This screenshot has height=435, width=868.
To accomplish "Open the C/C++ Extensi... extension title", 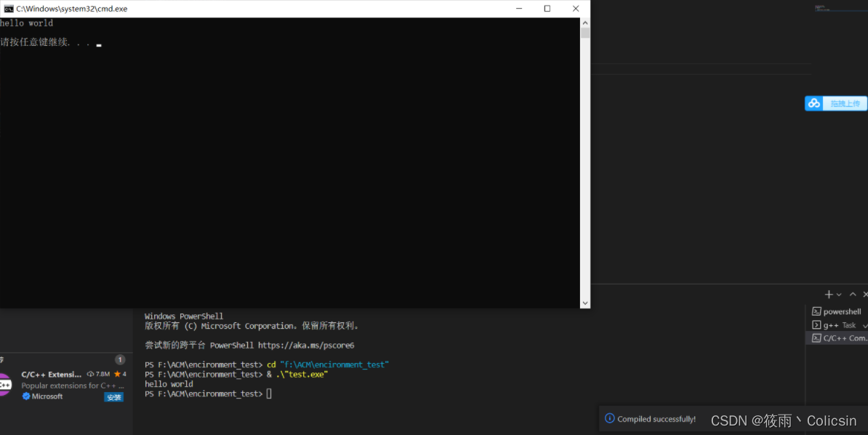I will point(52,375).
